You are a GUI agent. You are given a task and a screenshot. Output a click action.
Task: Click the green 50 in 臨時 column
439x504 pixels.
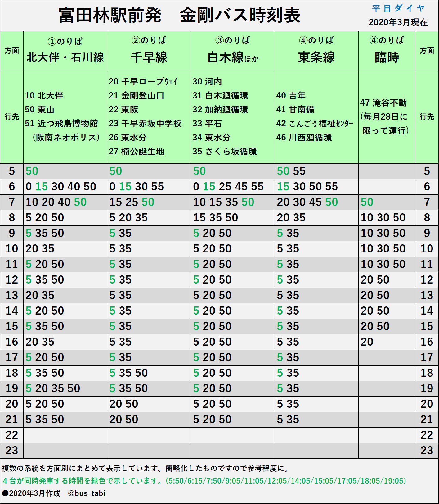[367, 202]
